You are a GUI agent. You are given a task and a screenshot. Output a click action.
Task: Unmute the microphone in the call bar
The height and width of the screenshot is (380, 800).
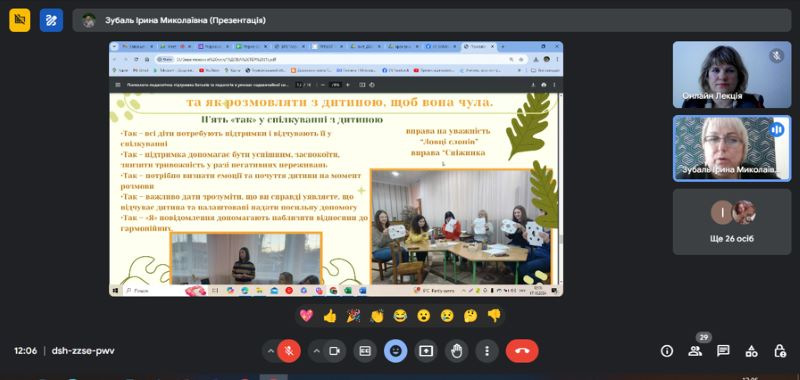coord(289,351)
